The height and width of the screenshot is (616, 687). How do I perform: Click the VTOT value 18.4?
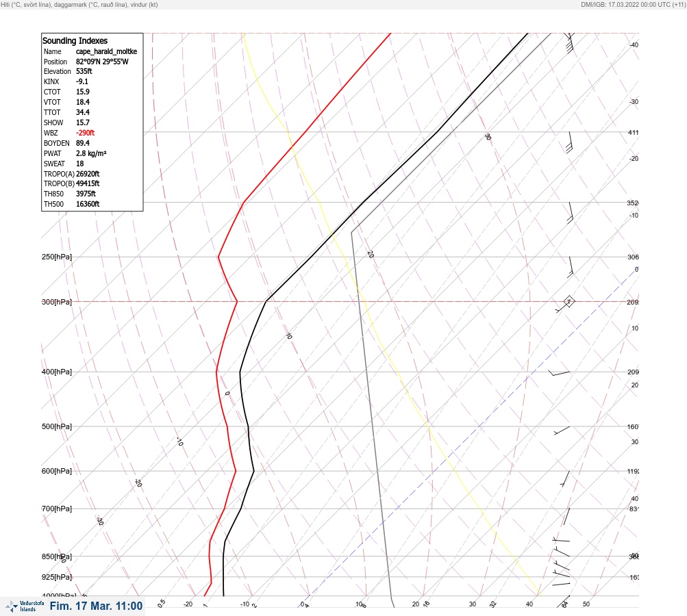point(82,102)
